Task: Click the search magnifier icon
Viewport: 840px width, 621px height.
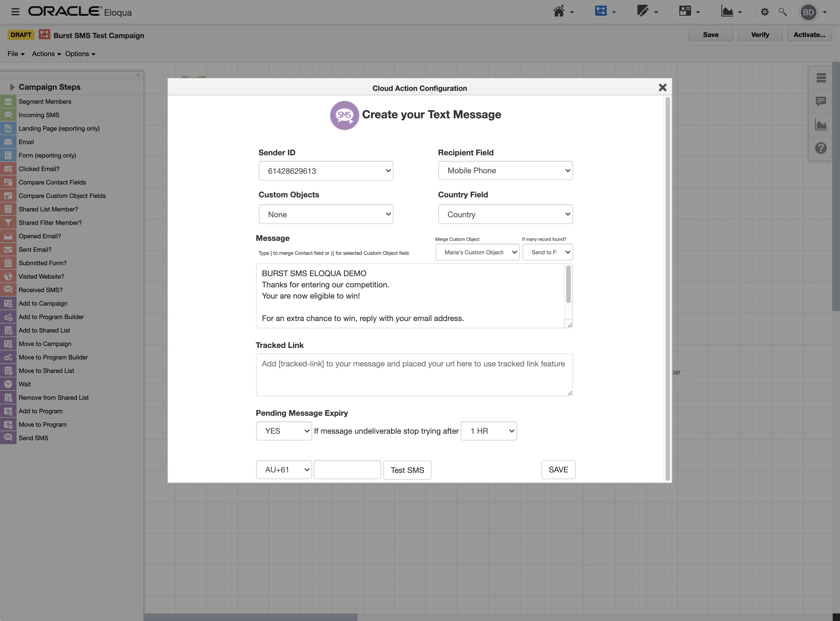Action: point(783,12)
